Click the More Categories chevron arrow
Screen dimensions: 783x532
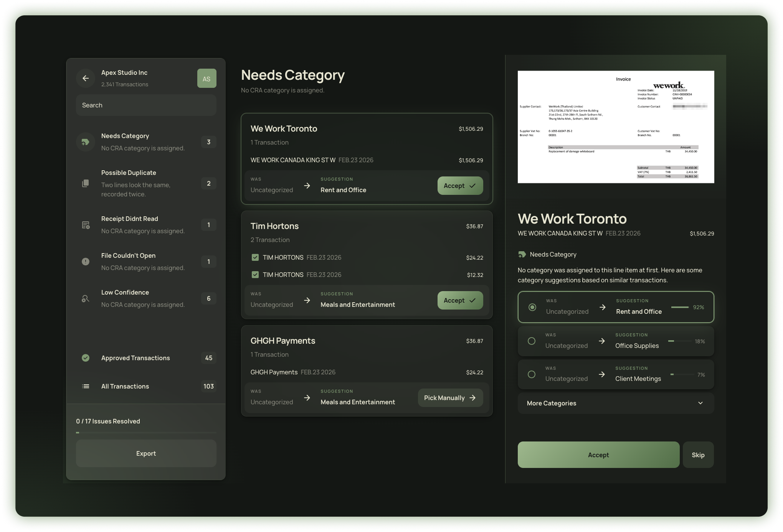(700, 403)
